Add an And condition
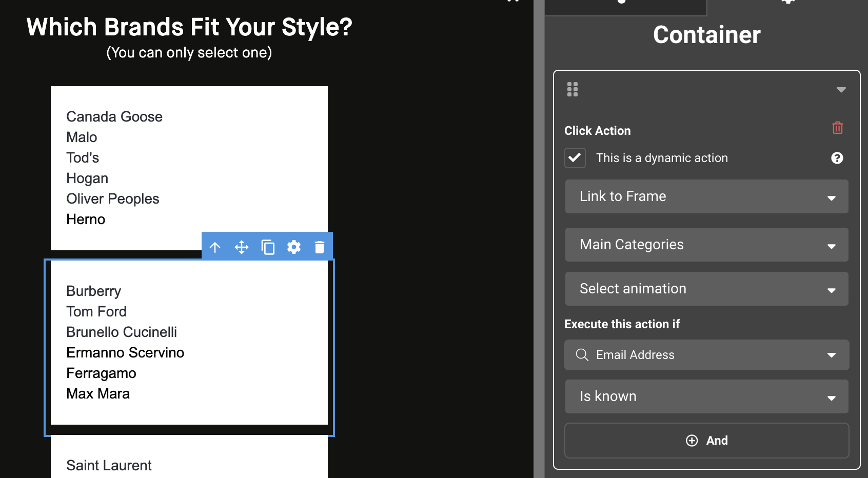Viewport: 868px width, 478px height. (706, 441)
